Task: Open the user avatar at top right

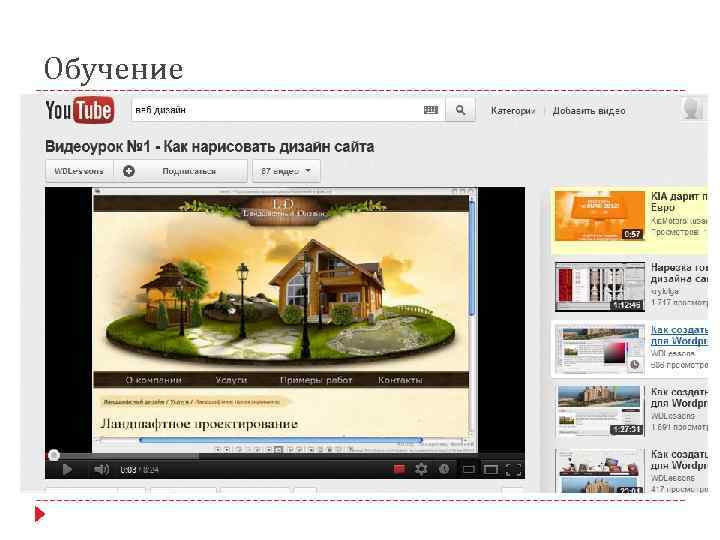Action: [692, 109]
